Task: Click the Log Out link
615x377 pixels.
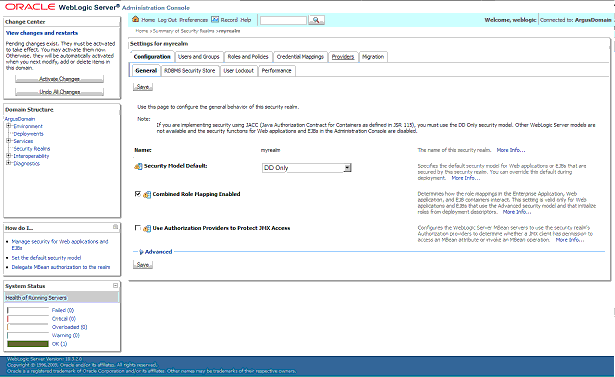Action: [x=167, y=20]
